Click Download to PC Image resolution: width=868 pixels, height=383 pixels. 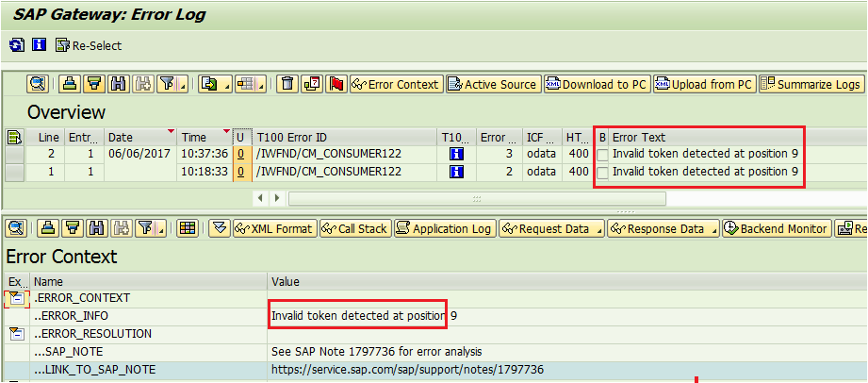coord(597,84)
